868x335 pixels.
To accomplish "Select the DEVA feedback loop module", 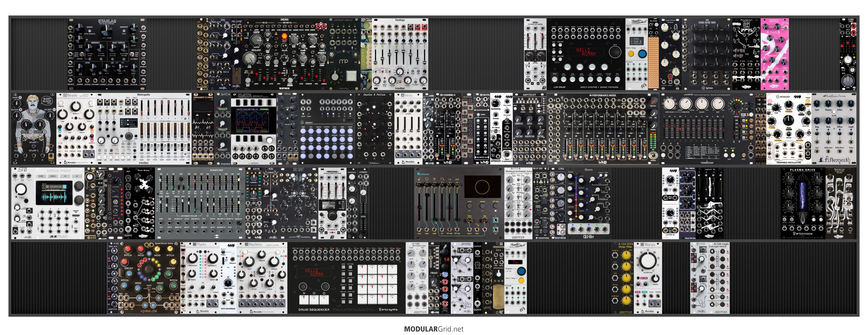I will pos(536,54).
